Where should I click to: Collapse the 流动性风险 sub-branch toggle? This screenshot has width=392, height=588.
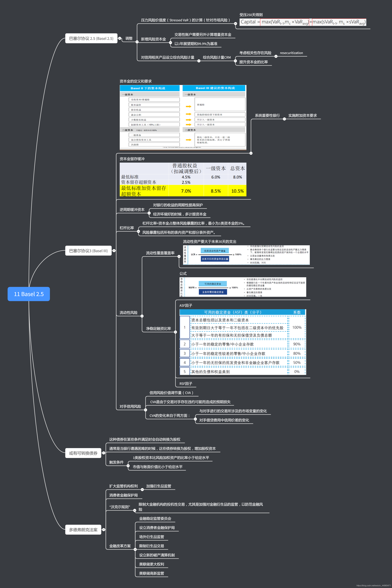click(142, 316)
